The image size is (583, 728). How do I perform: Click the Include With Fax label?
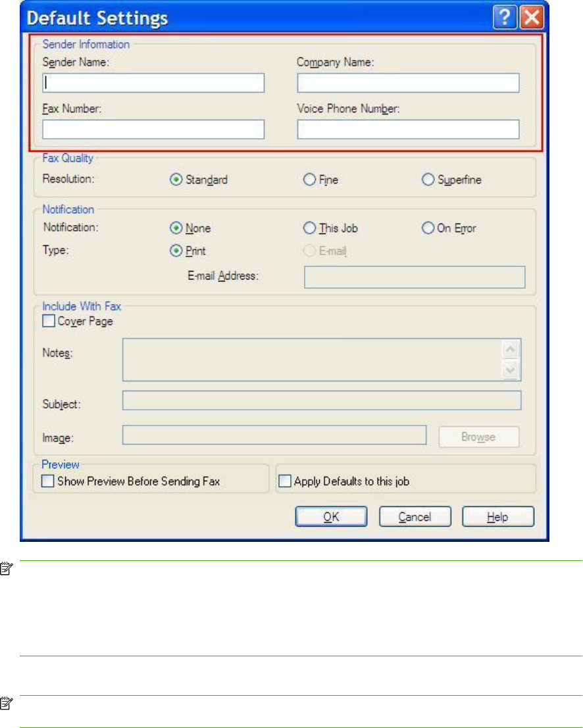[x=82, y=306]
